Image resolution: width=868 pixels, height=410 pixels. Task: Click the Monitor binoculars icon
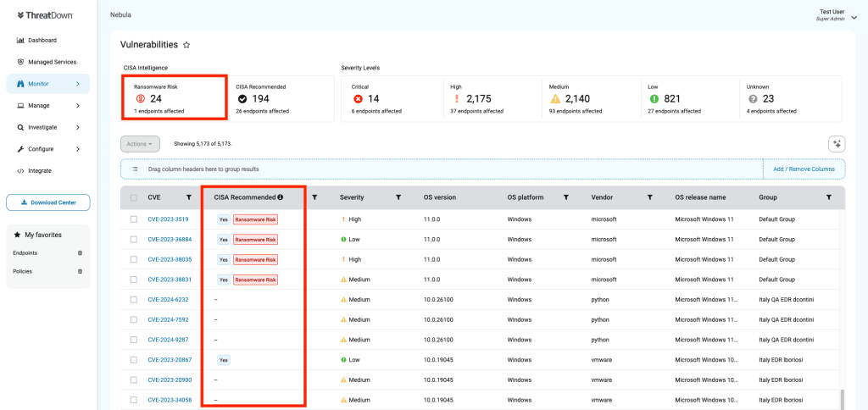[x=20, y=84]
